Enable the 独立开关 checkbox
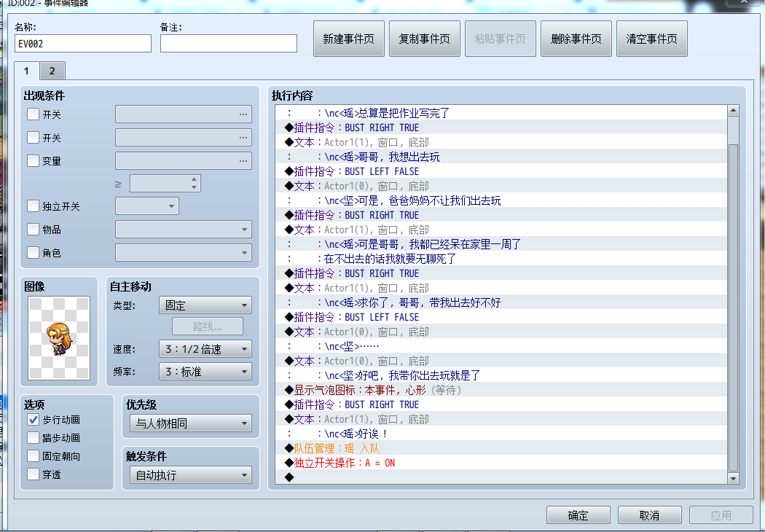This screenshot has width=765, height=532. [x=34, y=206]
